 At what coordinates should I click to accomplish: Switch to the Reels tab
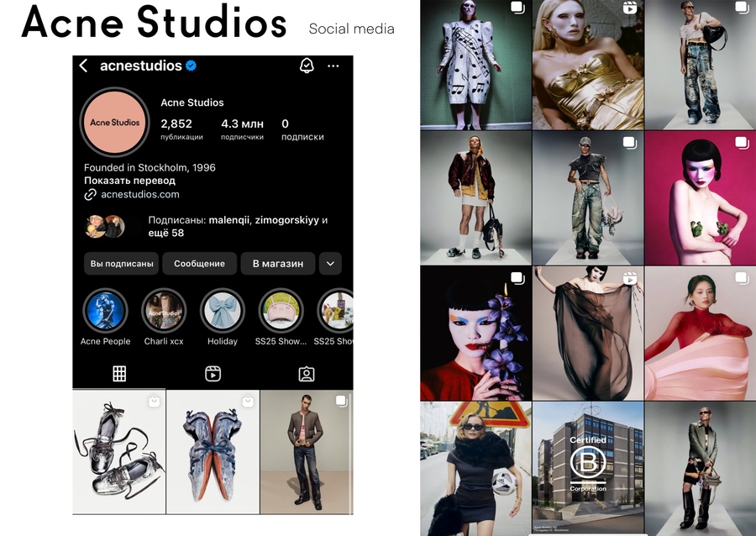(213, 374)
